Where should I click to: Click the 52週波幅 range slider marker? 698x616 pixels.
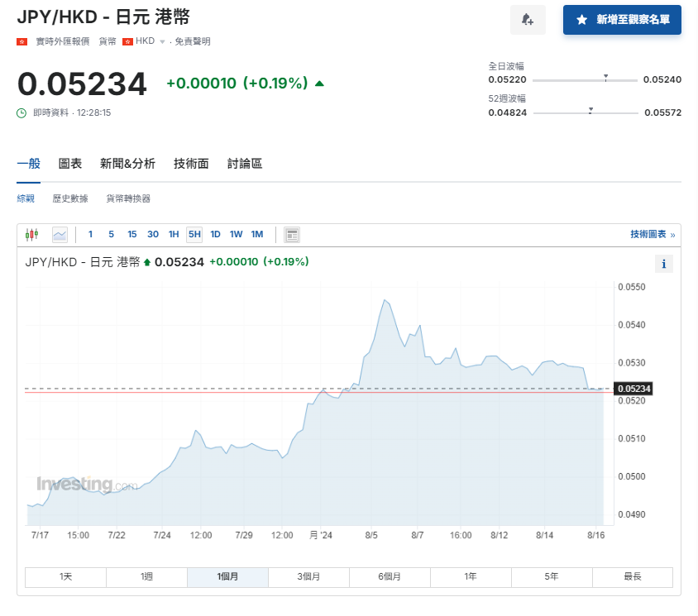click(590, 108)
